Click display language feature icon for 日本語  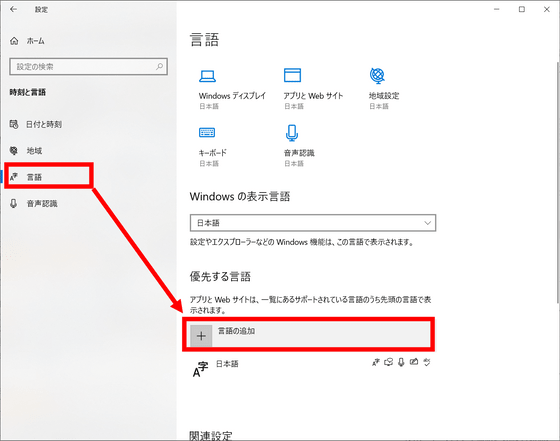pos(375,362)
